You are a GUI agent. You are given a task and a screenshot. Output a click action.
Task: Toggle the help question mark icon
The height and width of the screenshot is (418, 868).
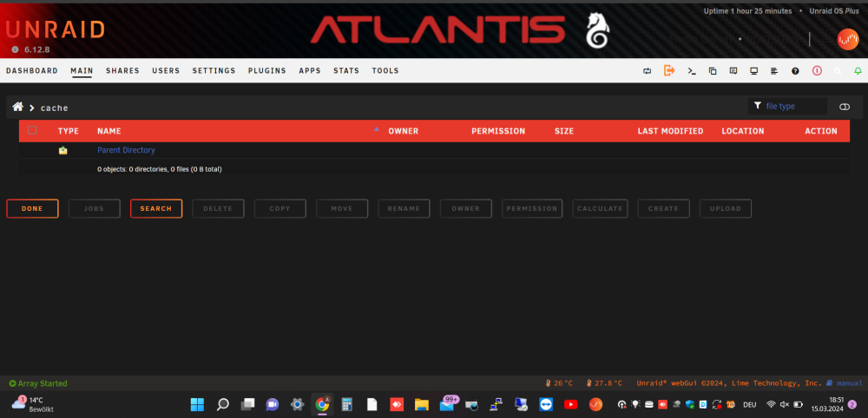pyautogui.click(x=795, y=71)
